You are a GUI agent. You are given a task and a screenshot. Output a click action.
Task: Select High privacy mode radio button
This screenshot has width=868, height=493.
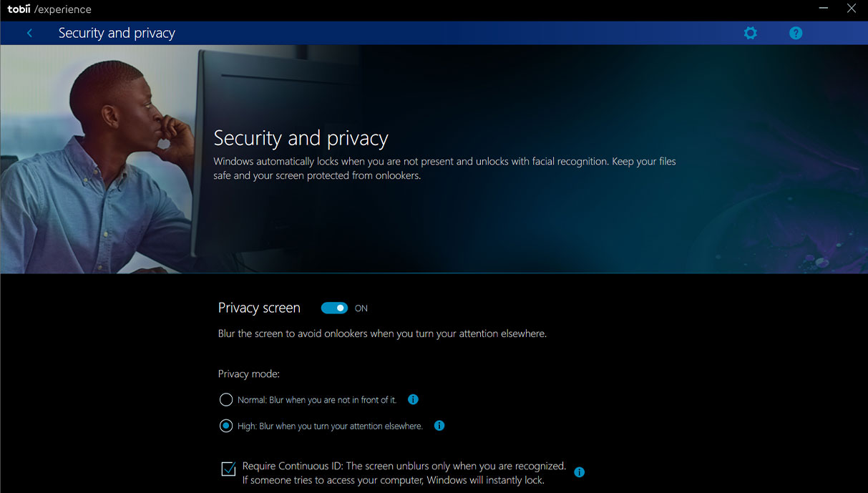(226, 426)
